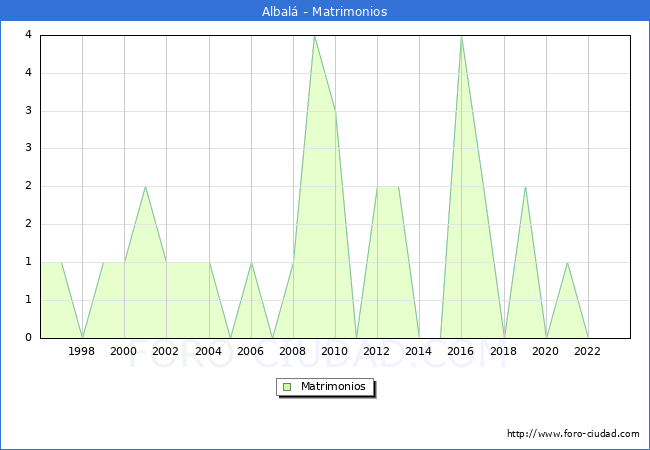Select the 2014 x-axis year label
650x450 pixels.
419,351
